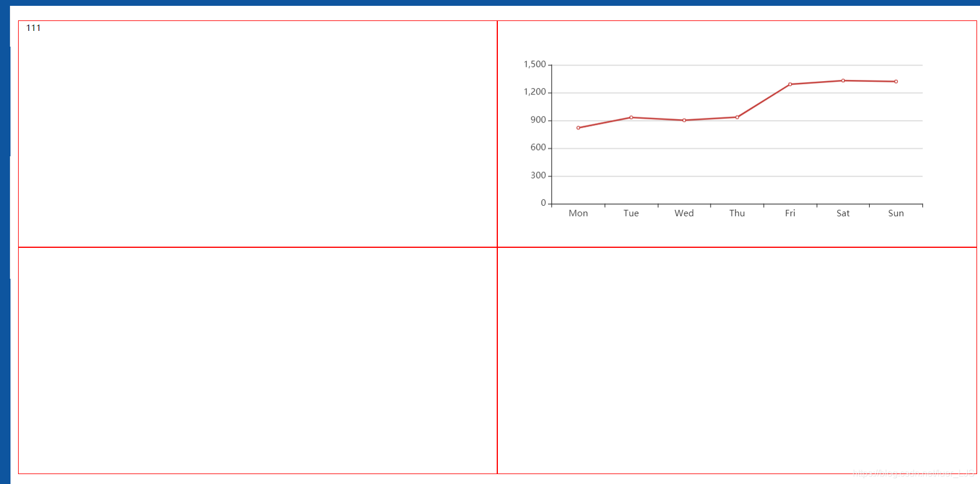Click the Fri data point on line chart
The image size is (980, 484).
pos(791,84)
